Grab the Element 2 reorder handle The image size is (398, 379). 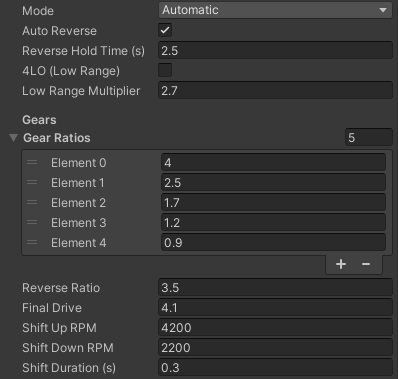pyautogui.click(x=32, y=202)
